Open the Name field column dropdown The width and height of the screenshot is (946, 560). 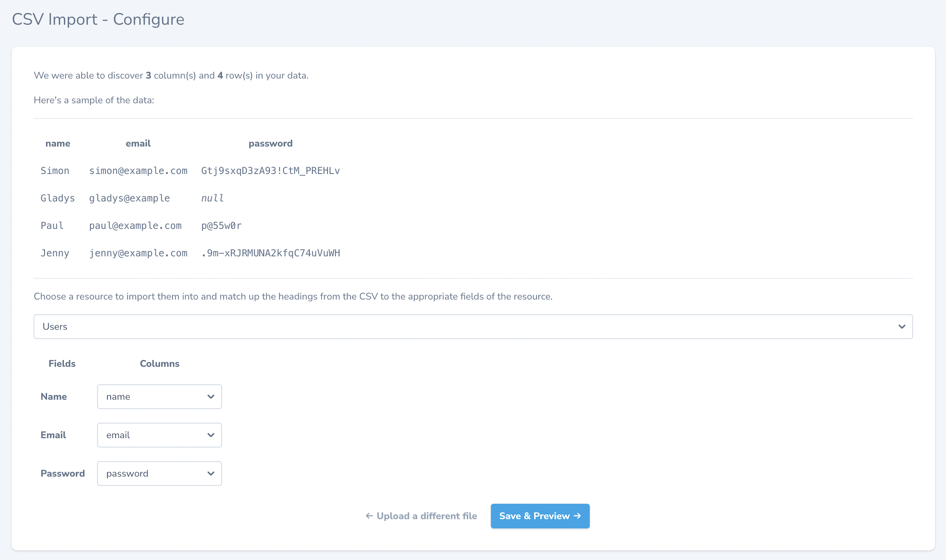tap(159, 397)
